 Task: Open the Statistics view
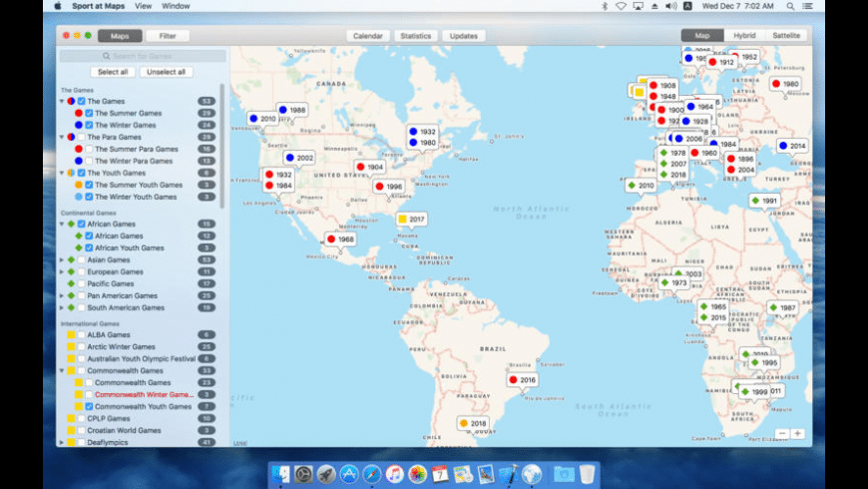(x=415, y=36)
